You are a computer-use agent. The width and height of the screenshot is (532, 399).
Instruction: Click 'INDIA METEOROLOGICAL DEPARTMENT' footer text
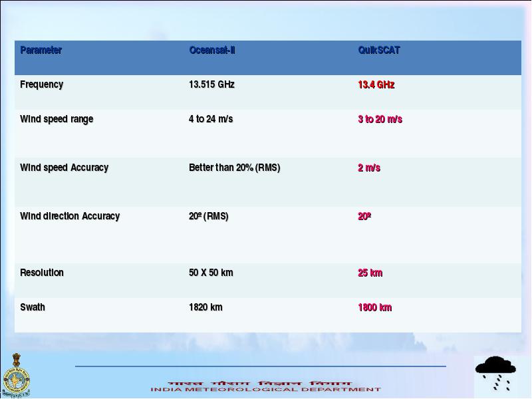tap(265, 390)
